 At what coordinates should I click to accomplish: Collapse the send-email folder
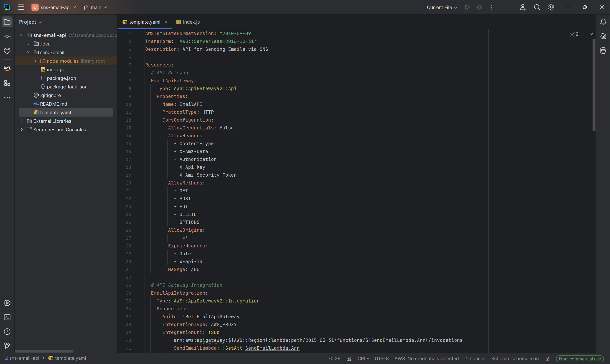[x=29, y=52]
